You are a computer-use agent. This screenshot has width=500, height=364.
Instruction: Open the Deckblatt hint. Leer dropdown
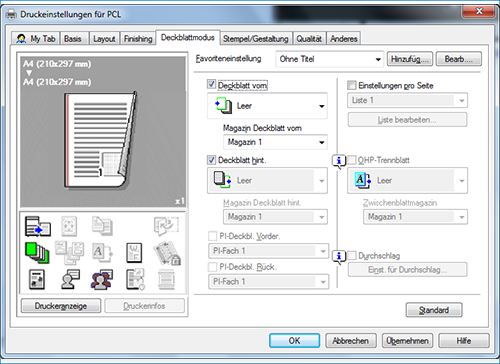pyautogui.click(x=267, y=180)
